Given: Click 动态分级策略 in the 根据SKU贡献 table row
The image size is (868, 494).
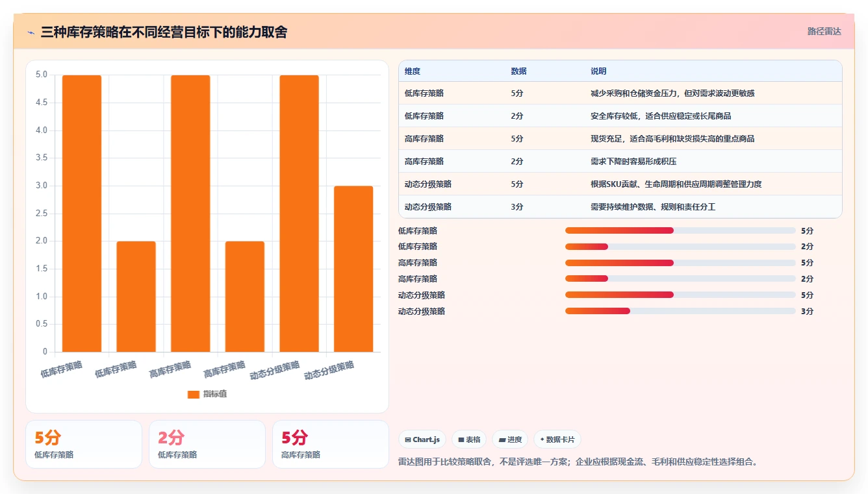Looking at the screenshot, I should point(428,184).
